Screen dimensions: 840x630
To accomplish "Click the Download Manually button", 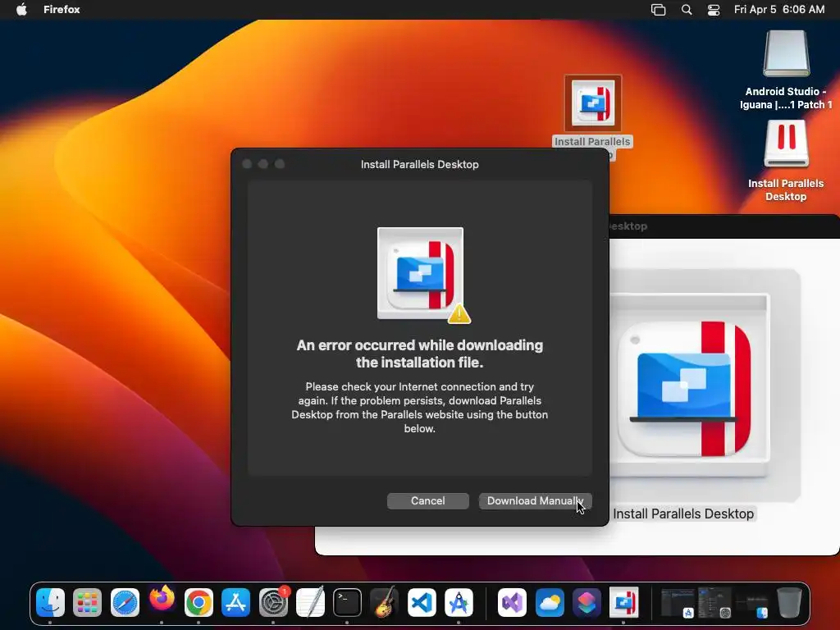I will [535, 501].
